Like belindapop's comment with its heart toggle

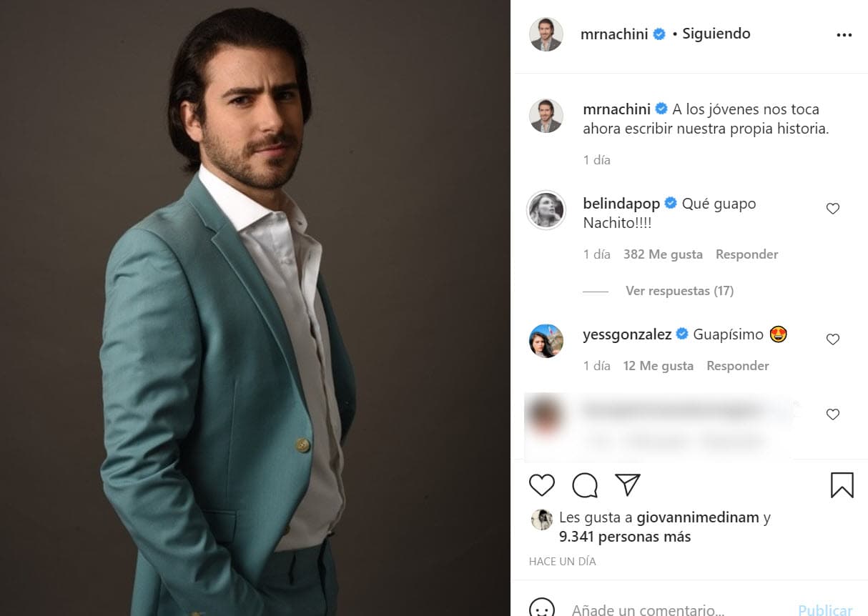[832, 208]
